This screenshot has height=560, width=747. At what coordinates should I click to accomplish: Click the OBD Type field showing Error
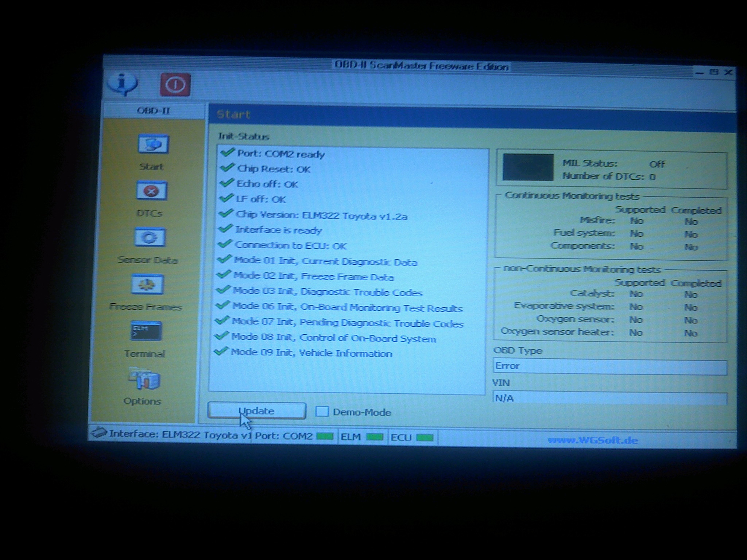609,366
